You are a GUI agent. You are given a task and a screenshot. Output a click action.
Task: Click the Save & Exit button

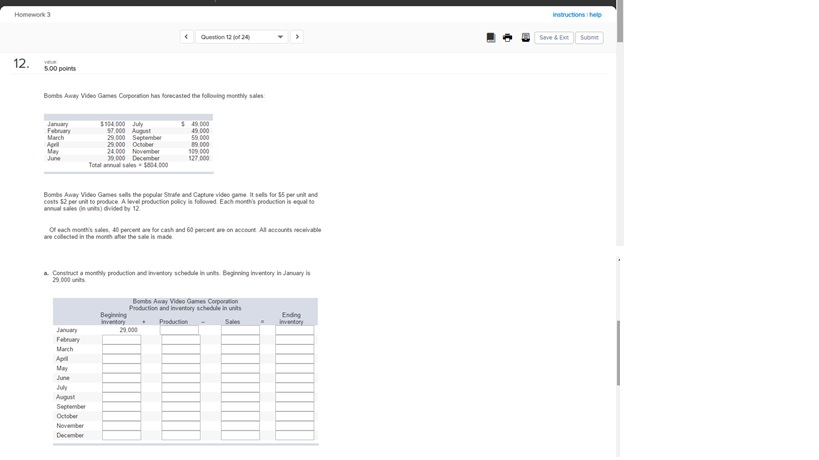[x=554, y=38]
